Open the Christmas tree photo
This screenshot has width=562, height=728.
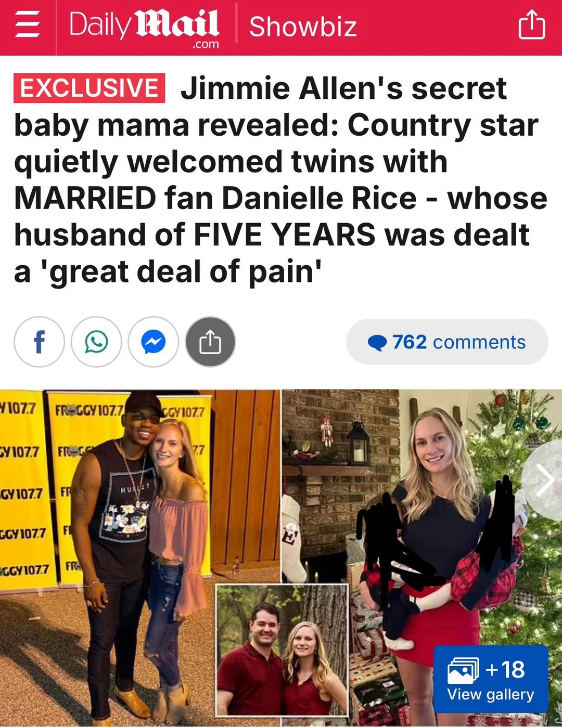(422, 557)
